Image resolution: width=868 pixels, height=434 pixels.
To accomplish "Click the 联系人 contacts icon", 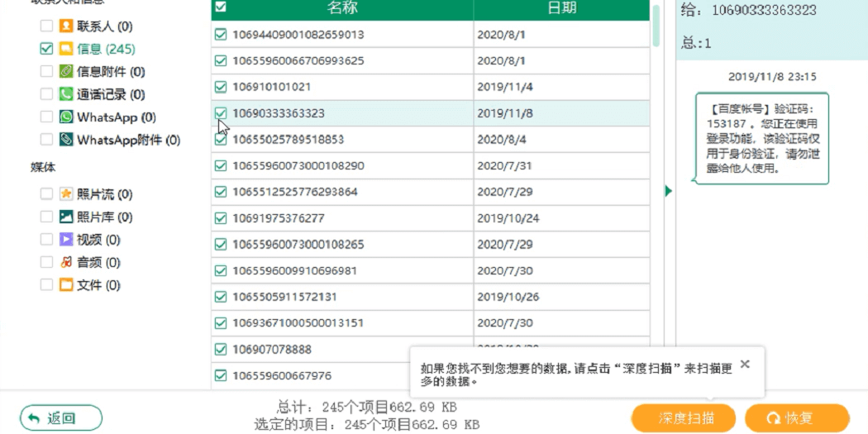I will 66,26.
